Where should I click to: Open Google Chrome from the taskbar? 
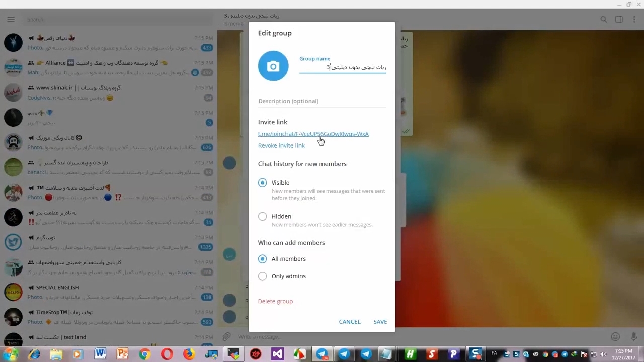pos(144,354)
